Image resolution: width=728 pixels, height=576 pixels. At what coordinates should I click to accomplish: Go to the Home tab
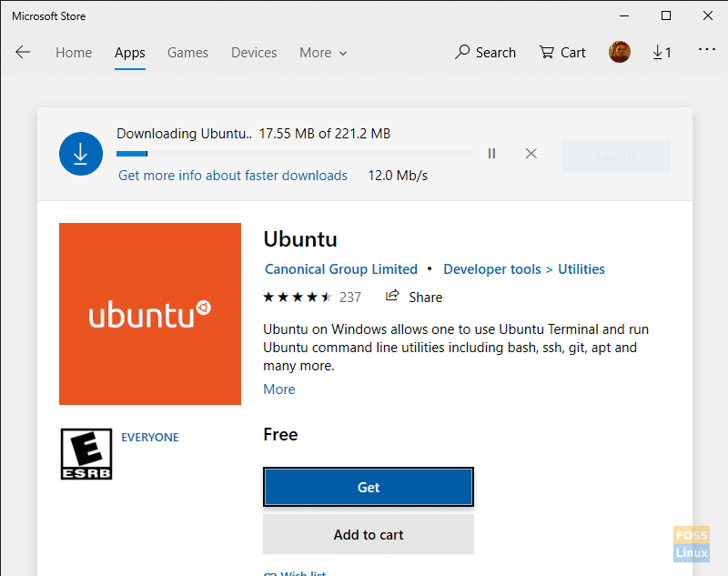[x=74, y=53]
